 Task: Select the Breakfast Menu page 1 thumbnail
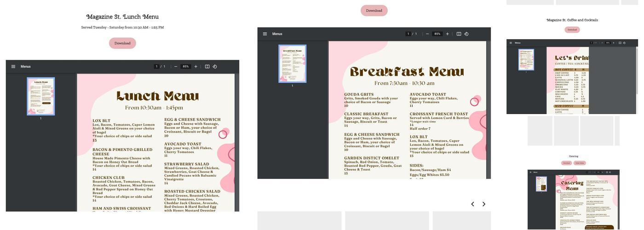(292, 63)
